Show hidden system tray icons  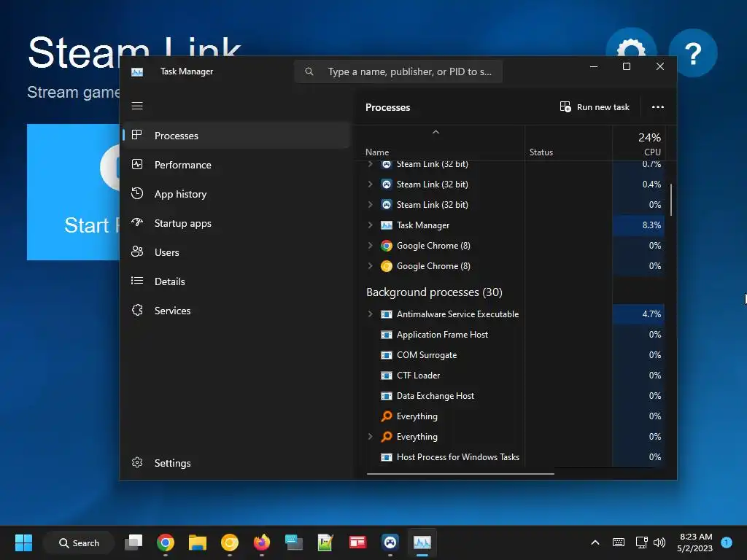click(595, 542)
